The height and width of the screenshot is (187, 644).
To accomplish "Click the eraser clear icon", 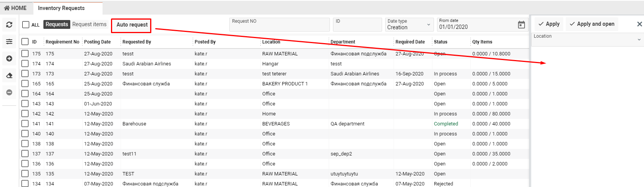I will pos(9,75).
